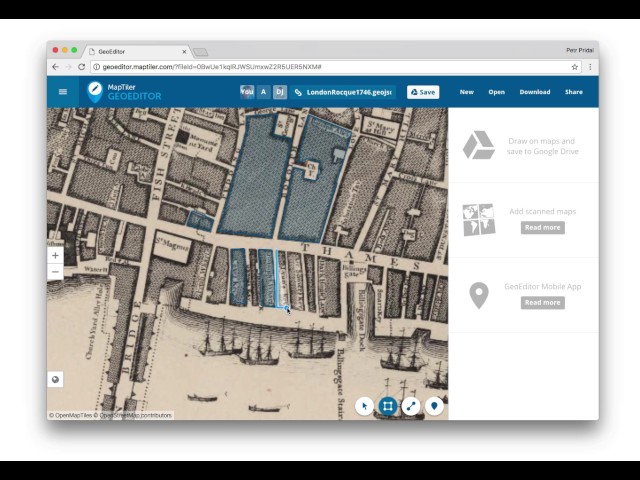Viewport: 640px width, 480px height.
Task: Click the active drawing vertex at cursor
Action: click(287, 308)
